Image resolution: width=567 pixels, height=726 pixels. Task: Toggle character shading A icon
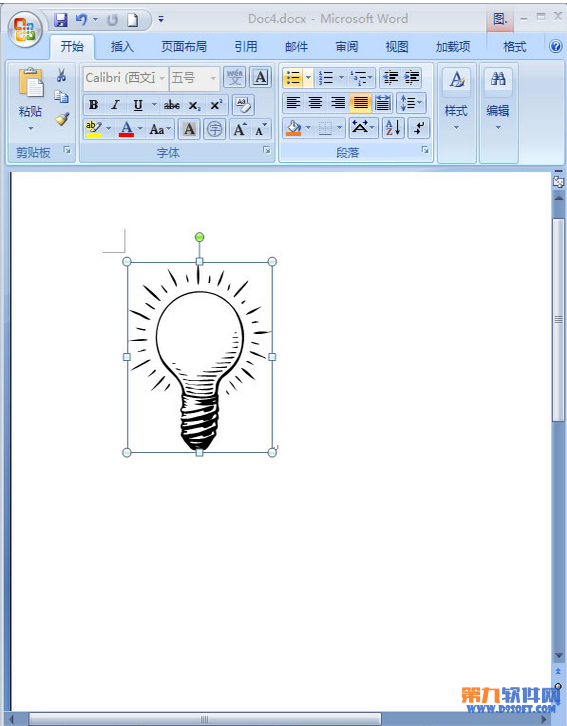pos(189,129)
